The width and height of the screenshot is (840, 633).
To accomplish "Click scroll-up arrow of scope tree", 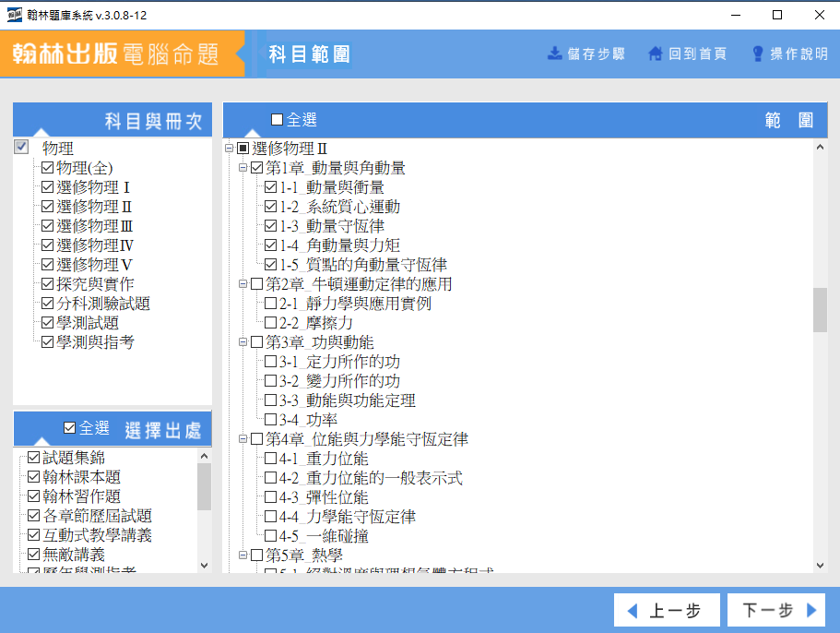I will click(820, 147).
